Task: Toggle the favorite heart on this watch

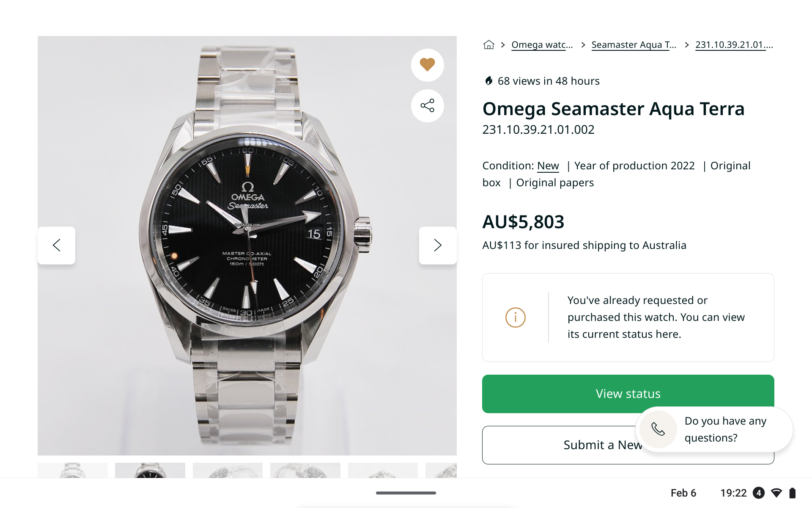Action: [x=427, y=65]
